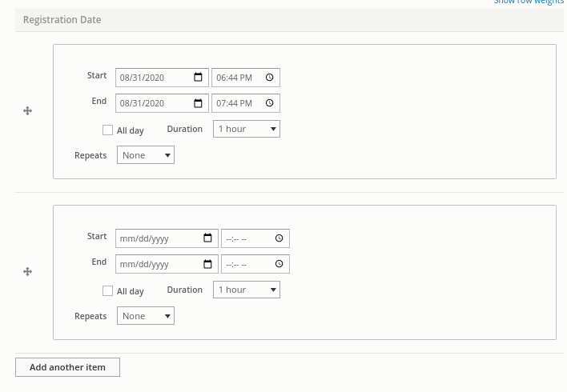The height and width of the screenshot is (392, 567).
Task: Open Duration dropdown in second date item
Action: click(x=247, y=290)
